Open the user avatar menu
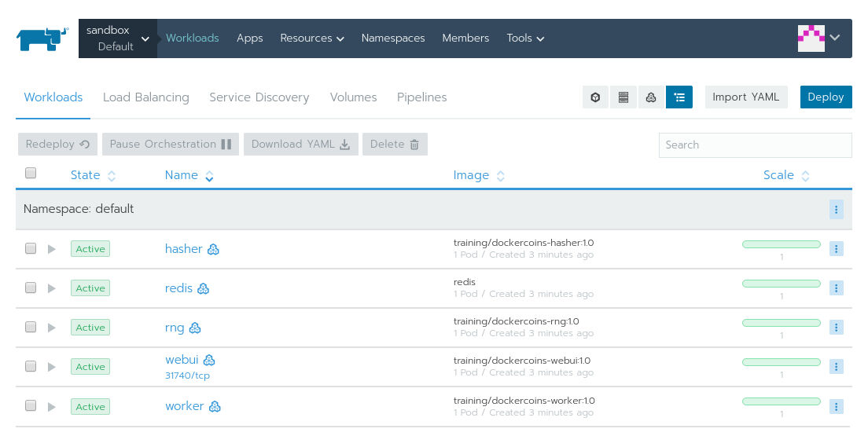Image resolution: width=868 pixels, height=436 pixels. pos(811,38)
